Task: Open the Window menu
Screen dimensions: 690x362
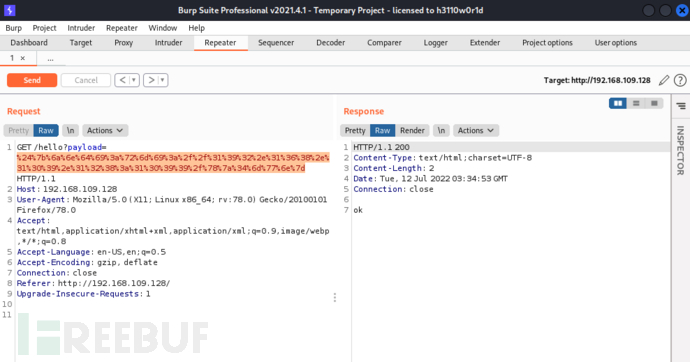Action: coord(162,28)
